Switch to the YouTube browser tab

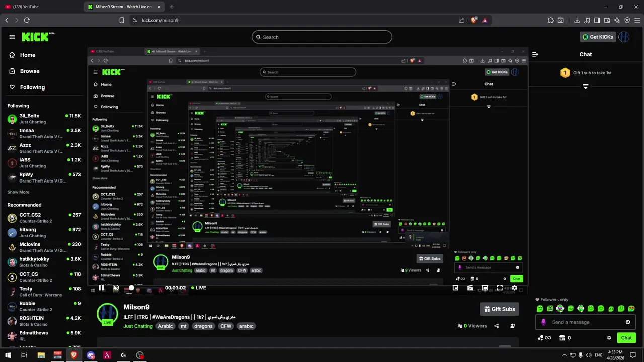coord(41,7)
